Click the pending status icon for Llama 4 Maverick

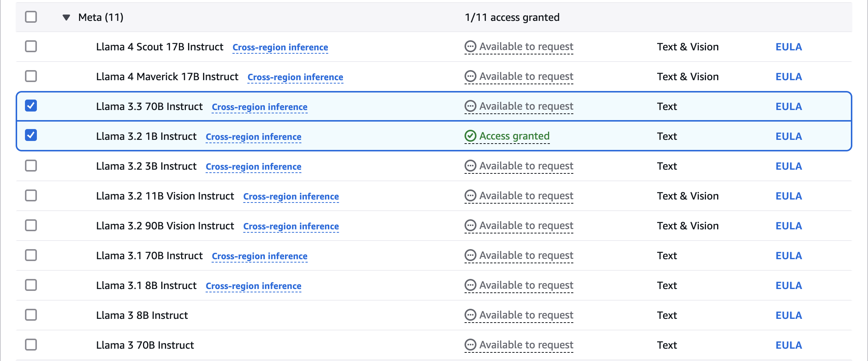471,76
